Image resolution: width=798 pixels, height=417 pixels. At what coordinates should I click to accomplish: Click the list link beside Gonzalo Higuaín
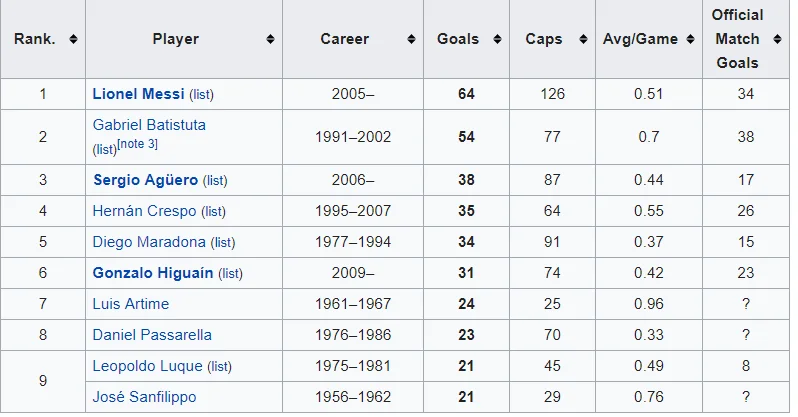click(231, 274)
